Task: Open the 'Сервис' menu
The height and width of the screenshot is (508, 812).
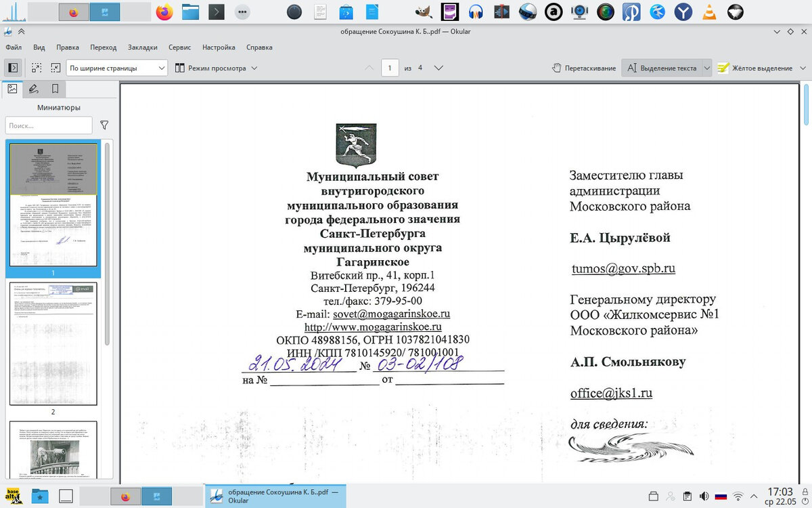Action: [179, 47]
